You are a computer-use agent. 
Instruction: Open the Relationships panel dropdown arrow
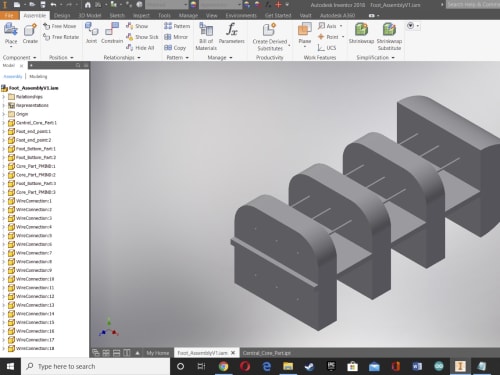[139, 58]
